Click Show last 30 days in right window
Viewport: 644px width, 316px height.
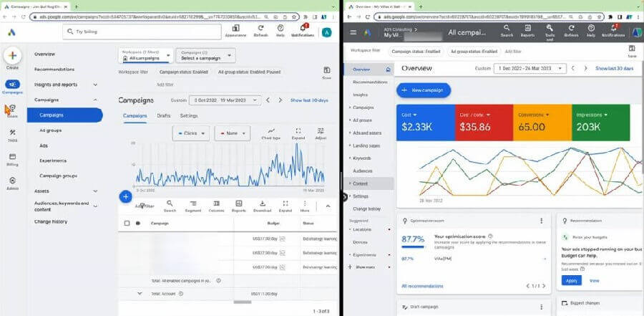tap(615, 69)
